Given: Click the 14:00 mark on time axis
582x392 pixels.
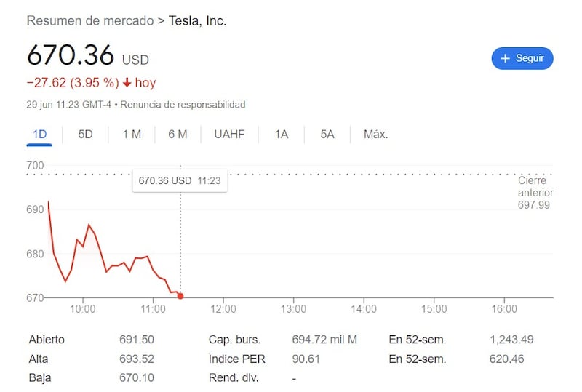Looking at the screenshot, I should pos(363,309).
